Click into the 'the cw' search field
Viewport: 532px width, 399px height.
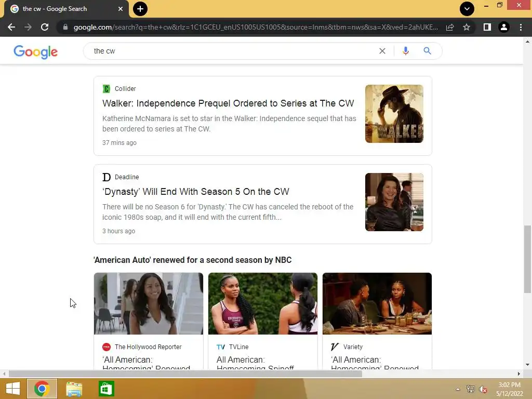(234, 51)
